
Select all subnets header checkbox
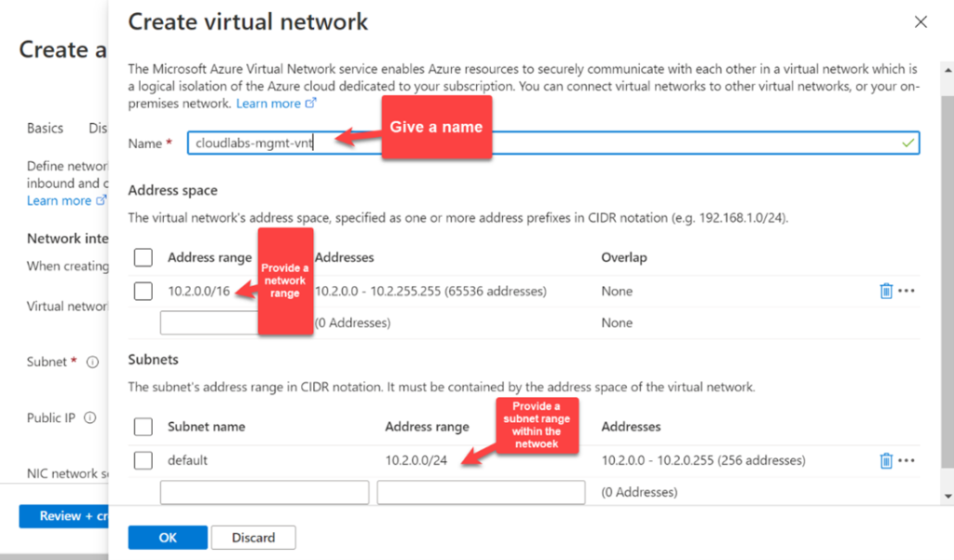click(x=143, y=427)
